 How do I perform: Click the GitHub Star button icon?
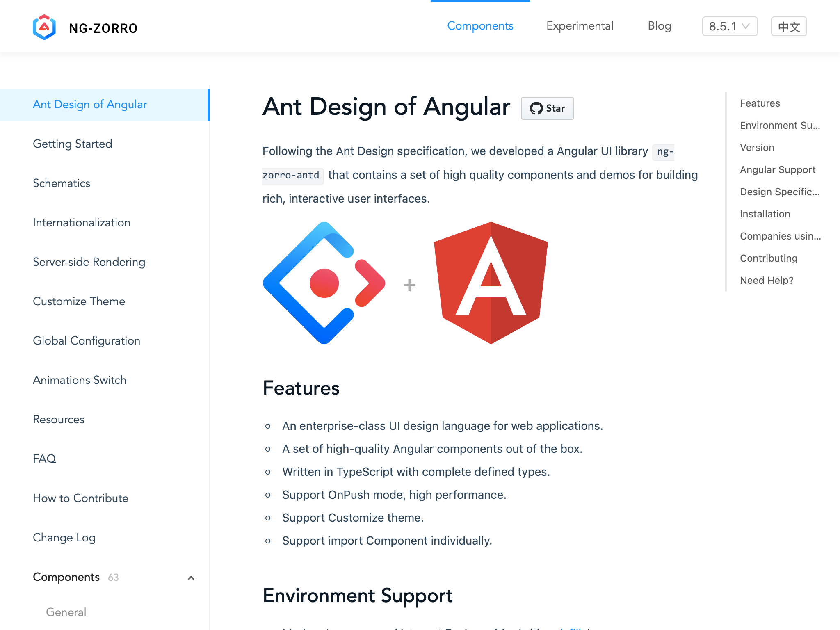pyautogui.click(x=547, y=108)
